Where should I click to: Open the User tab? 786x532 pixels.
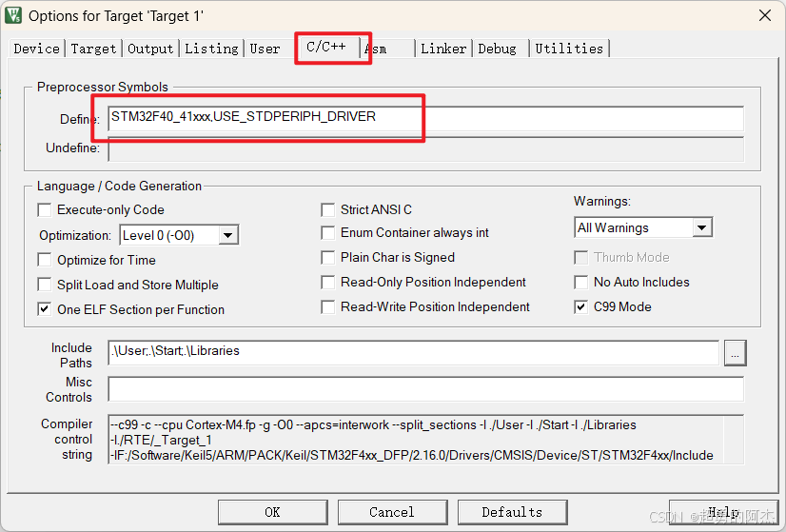265,49
